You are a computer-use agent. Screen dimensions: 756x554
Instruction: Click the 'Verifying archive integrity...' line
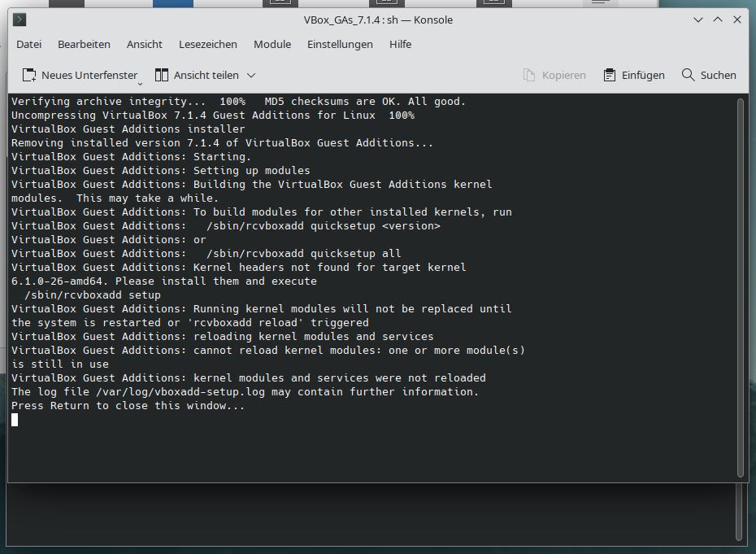coord(239,102)
